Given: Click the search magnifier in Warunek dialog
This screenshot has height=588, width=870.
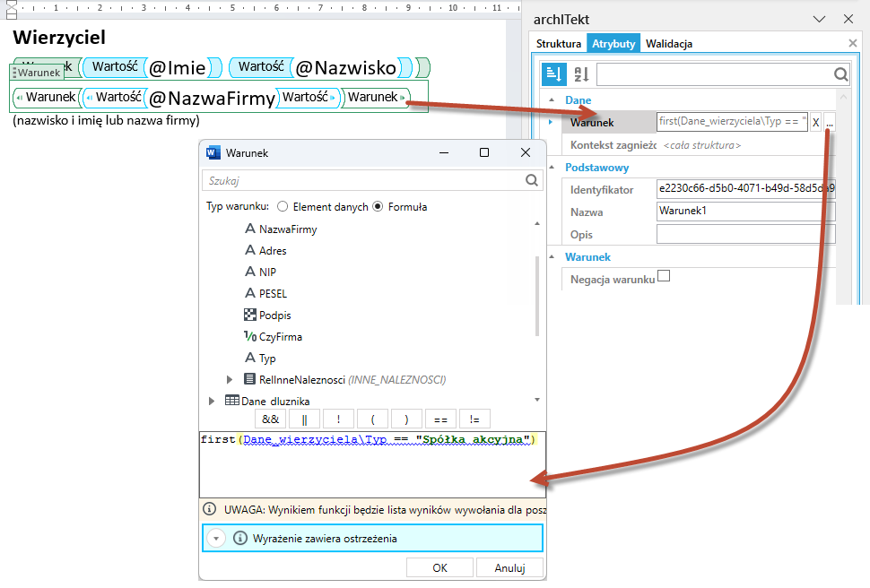Looking at the screenshot, I should pyautogui.click(x=532, y=180).
